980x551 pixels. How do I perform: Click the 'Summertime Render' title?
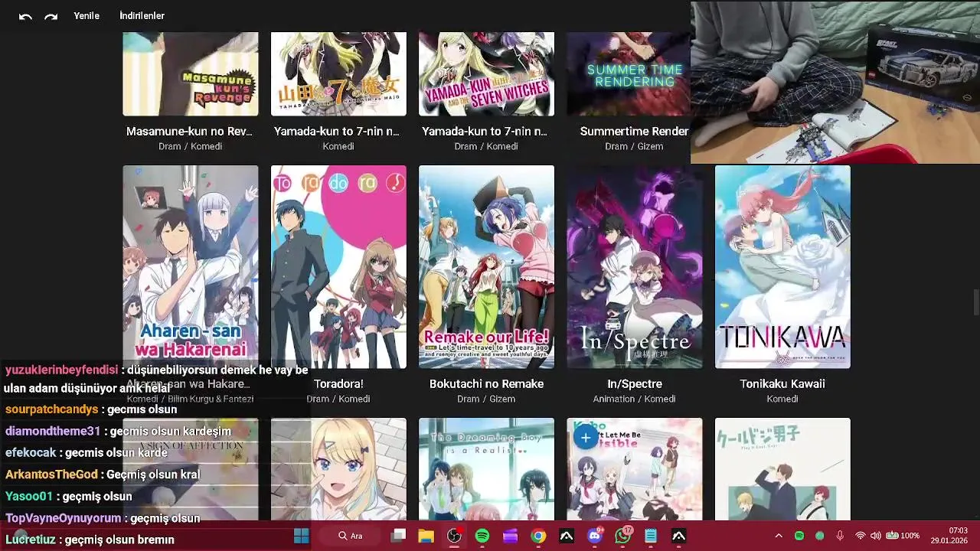click(634, 132)
